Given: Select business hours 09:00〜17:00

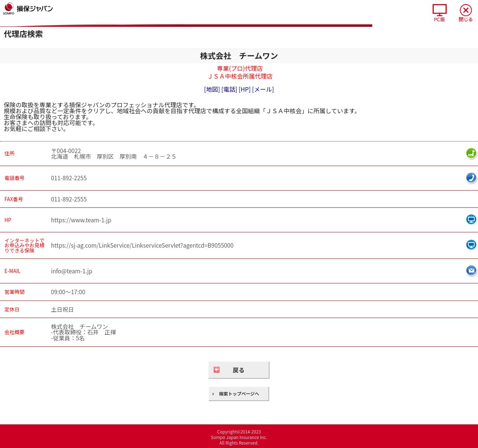Looking at the screenshot, I should [68, 292].
